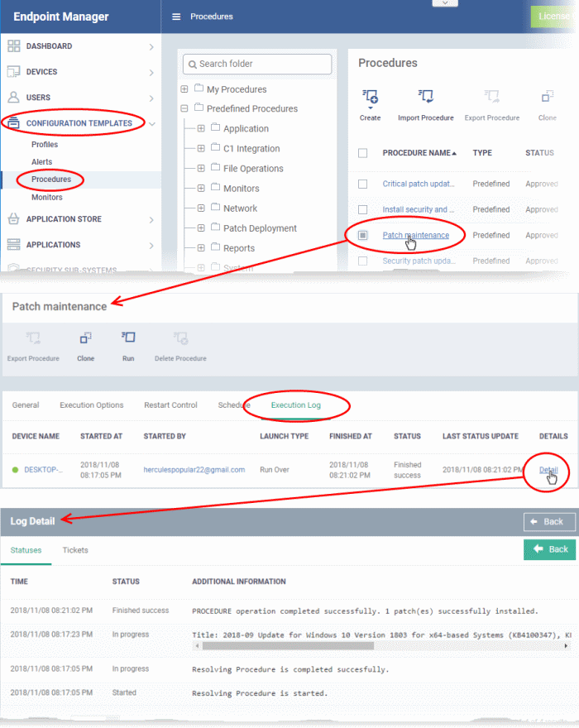Click the My Procedures folder icon
Screen dimensions: 579x728
pos(199,88)
